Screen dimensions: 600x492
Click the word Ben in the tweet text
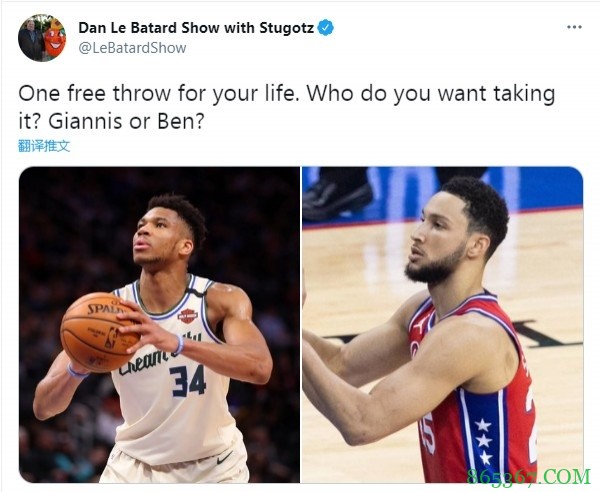177,122
